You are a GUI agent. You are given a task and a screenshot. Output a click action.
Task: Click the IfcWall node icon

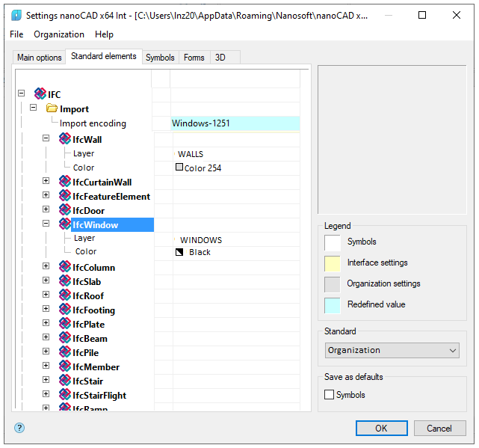[x=65, y=138]
